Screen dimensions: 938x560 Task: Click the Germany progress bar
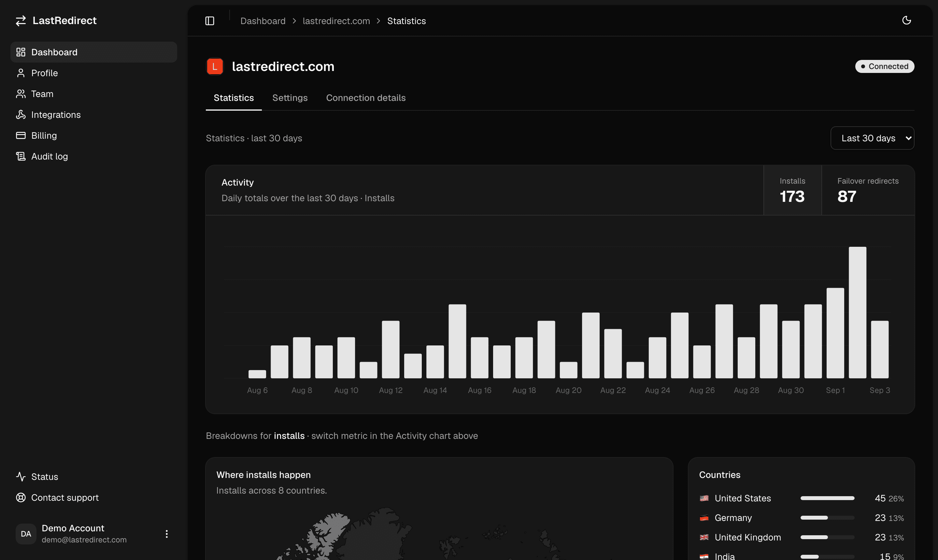(827, 518)
